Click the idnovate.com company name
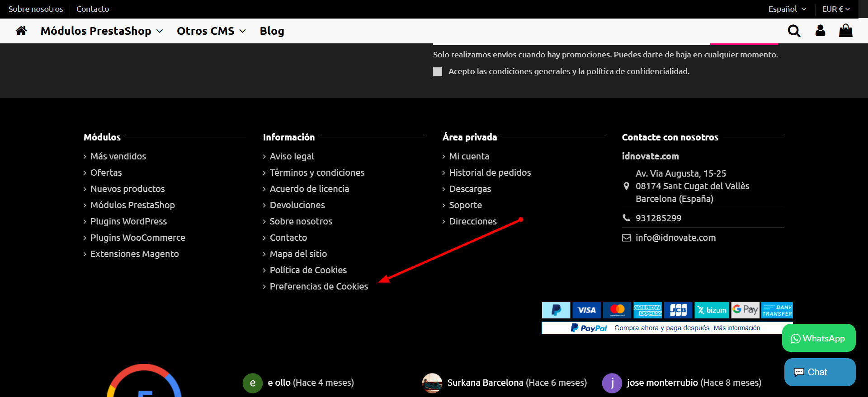The width and height of the screenshot is (868, 397). click(x=650, y=156)
